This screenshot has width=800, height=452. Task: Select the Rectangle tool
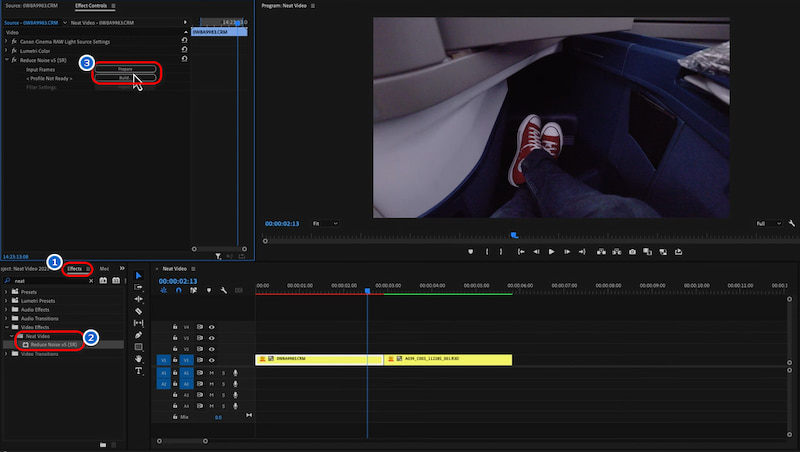(x=138, y=347)
